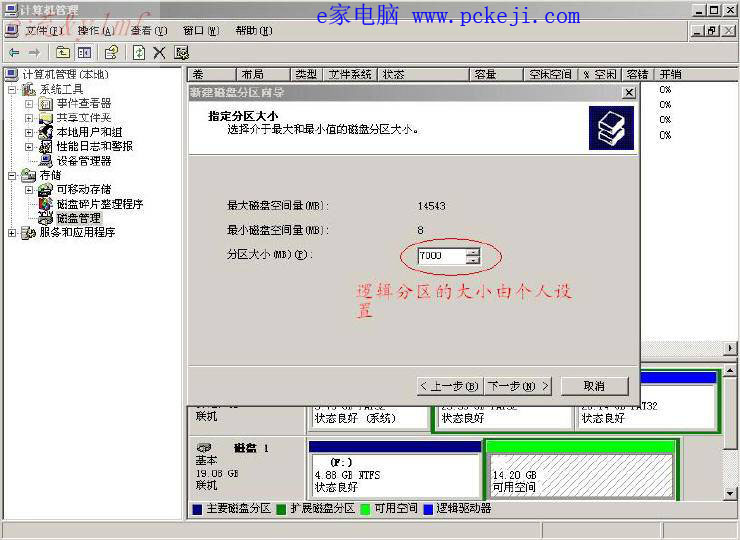Select 服务和应用程序 in the tree
This screenshot has width=740, height=540.
[x=77, y=232]
